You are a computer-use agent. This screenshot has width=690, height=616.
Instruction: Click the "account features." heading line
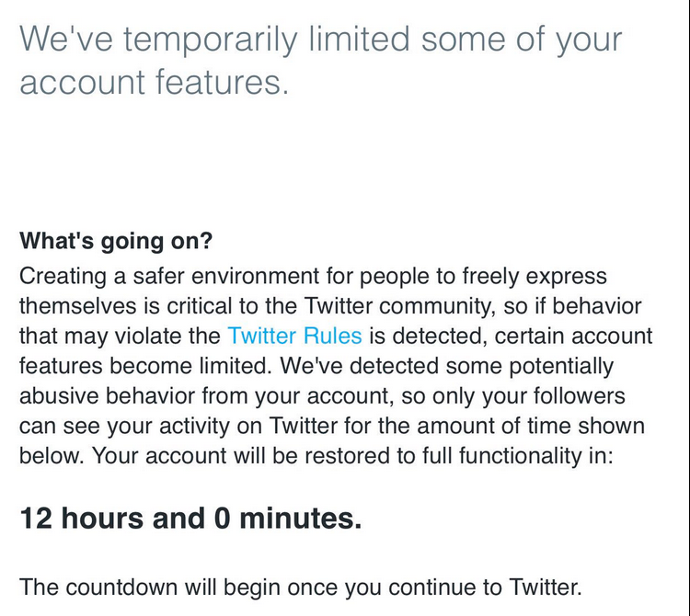point(155,83)
